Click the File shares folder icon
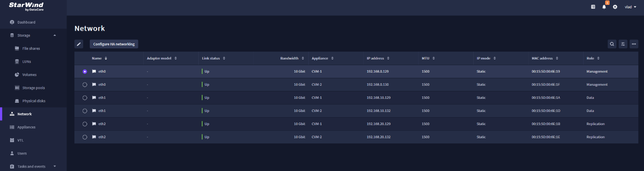This screenshot has height=171, width=644. (17, 48)
